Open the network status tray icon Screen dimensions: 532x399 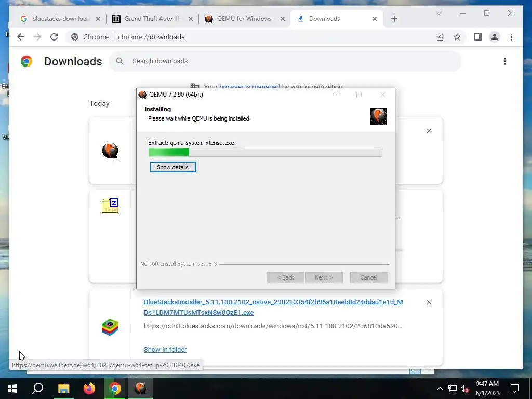453,389
